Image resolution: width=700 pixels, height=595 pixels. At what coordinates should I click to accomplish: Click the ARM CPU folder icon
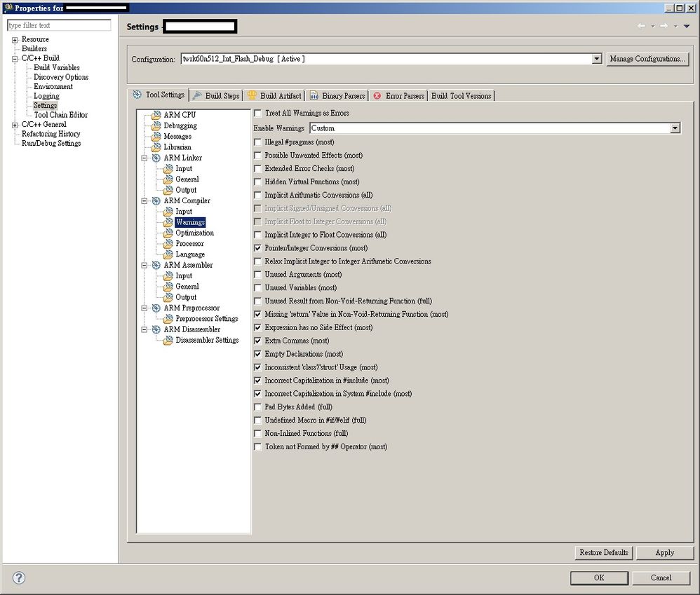coord(156,115)
